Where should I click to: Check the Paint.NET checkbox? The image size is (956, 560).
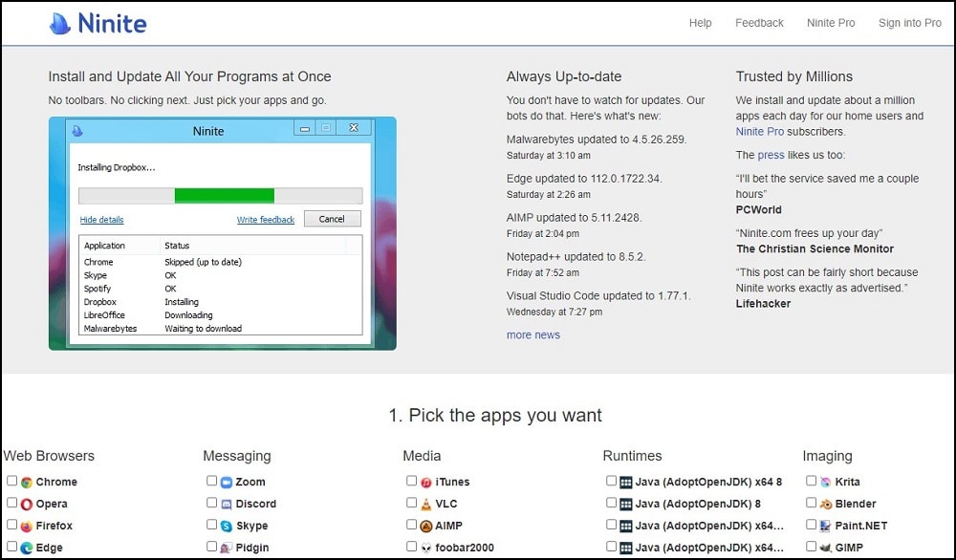811,525
